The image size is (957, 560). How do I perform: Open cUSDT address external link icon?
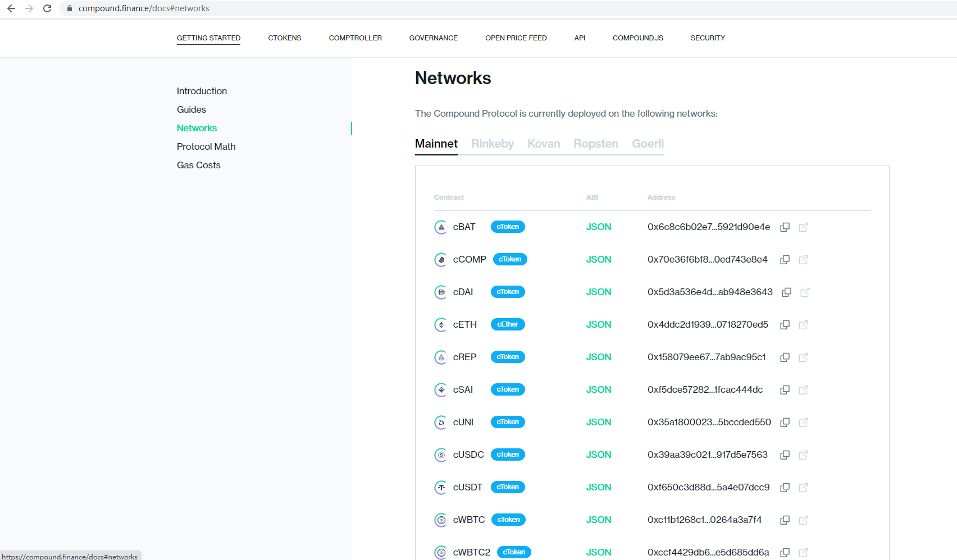(x=804, y=488)
